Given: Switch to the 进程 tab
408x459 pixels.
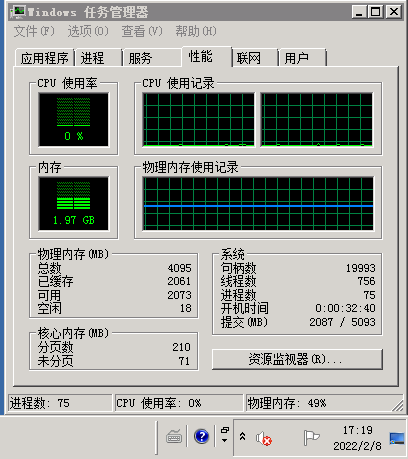Looking at the screenshot, I should [x=98, y=58].
